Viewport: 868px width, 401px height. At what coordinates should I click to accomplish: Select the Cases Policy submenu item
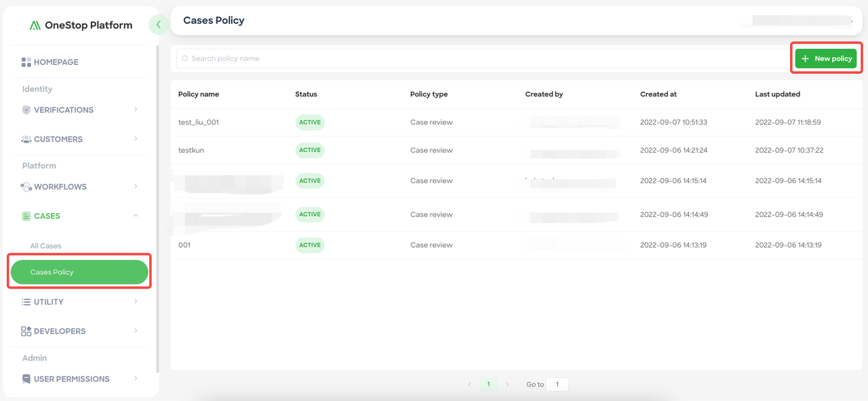pyautogui.click(x=79, y=272)
